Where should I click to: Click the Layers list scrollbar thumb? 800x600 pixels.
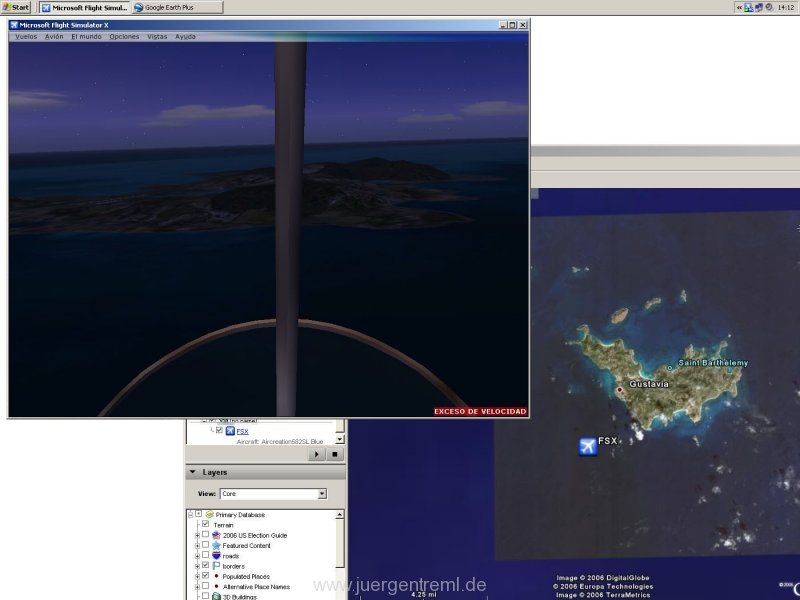[340, 543]
